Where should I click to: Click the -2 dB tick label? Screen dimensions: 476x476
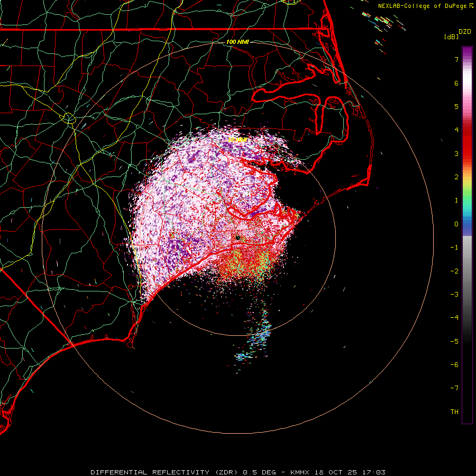point(454,271)
